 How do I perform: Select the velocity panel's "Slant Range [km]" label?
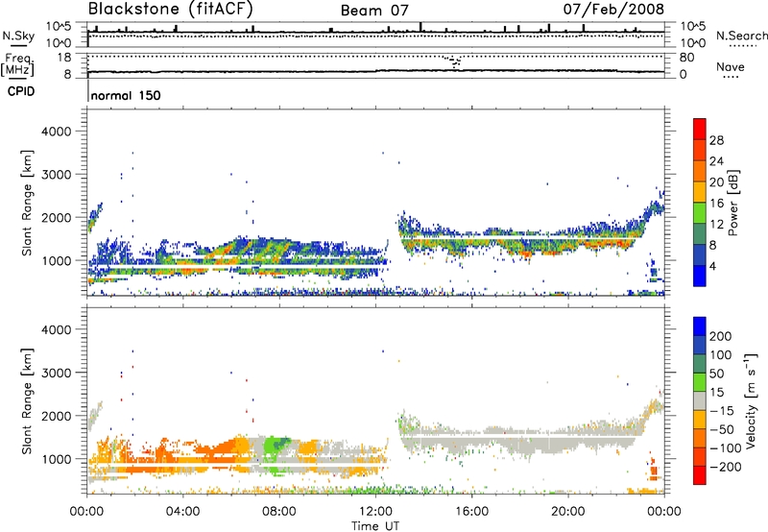pos(27,400)
